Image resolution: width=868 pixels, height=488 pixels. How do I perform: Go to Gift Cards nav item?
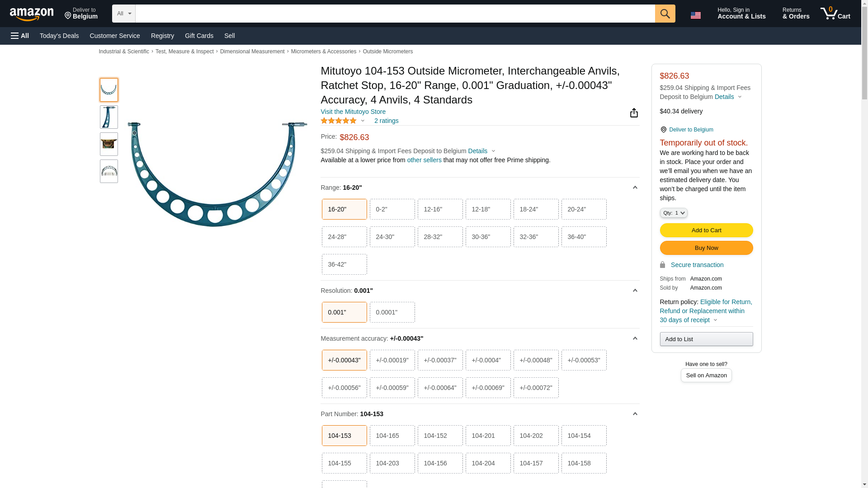coord(199,36)
